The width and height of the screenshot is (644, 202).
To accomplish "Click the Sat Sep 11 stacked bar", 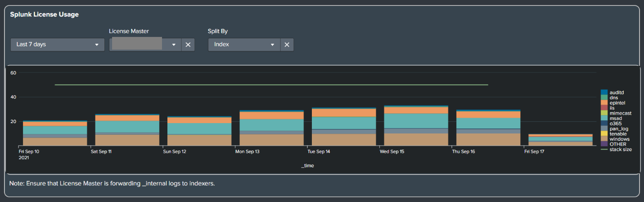I will point(127,130).
